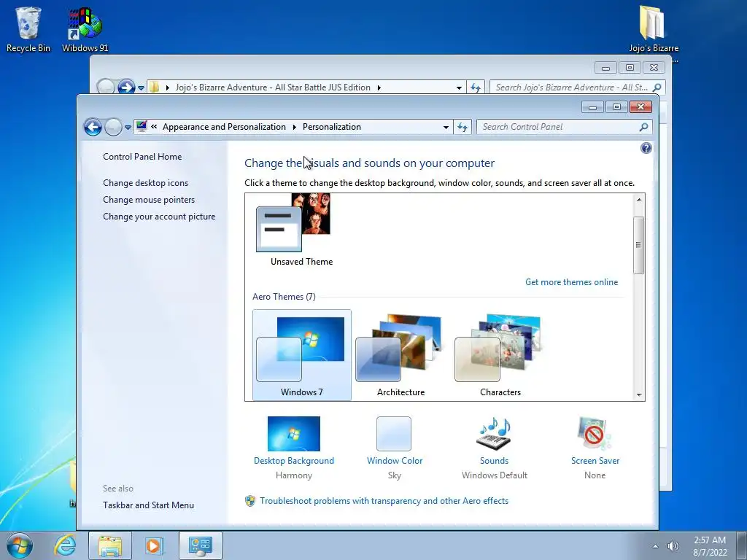Viewport: 747px width, 560px height.
Task: Click the forward arrow in the Jojo's explorer window
Action: (x=125, y=87)
